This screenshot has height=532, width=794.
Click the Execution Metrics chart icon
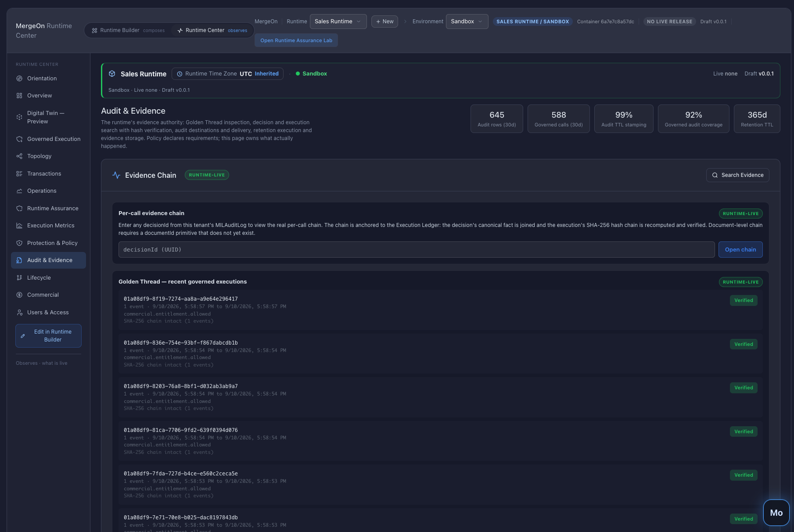click(x=19, y=226)
